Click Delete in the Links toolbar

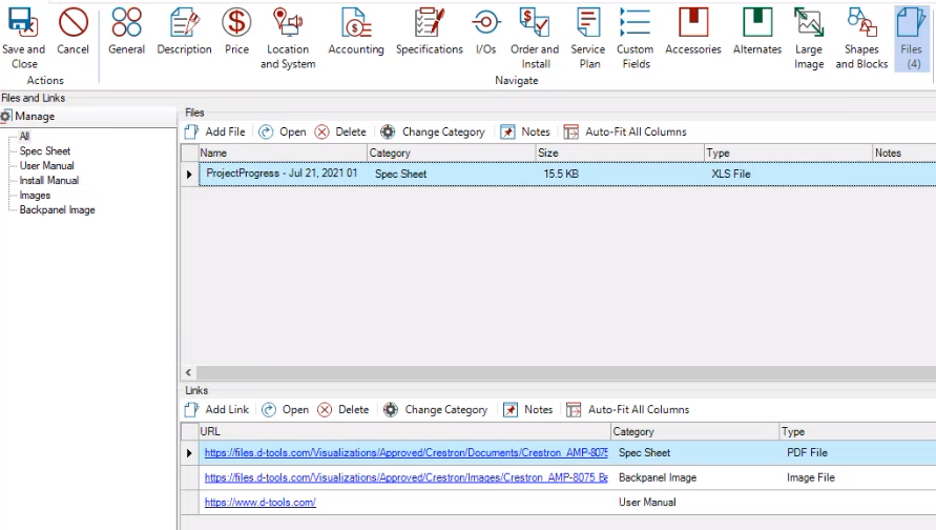tap(343, 409)
